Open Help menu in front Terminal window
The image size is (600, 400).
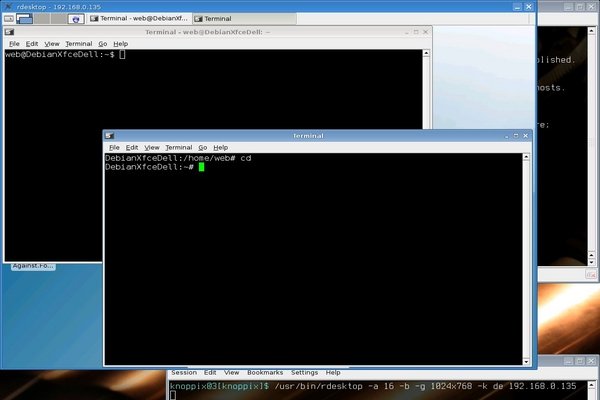point(220,147)
